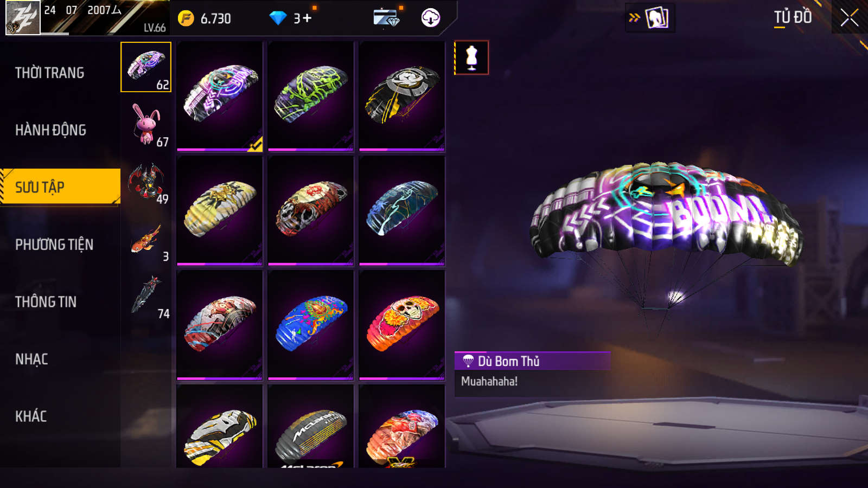Open the dark surfboard subcategory icon
Viewport: 868px width, 488px height.
coord(146,297)
